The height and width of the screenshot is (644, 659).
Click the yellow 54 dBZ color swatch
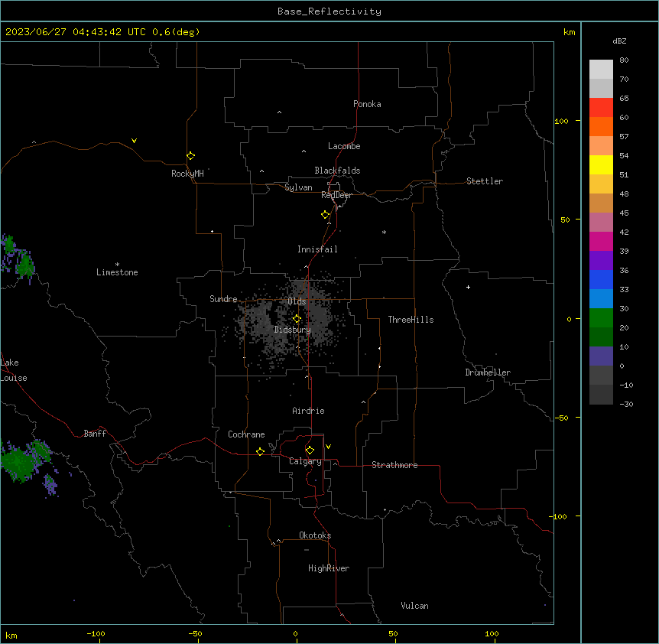601,164
